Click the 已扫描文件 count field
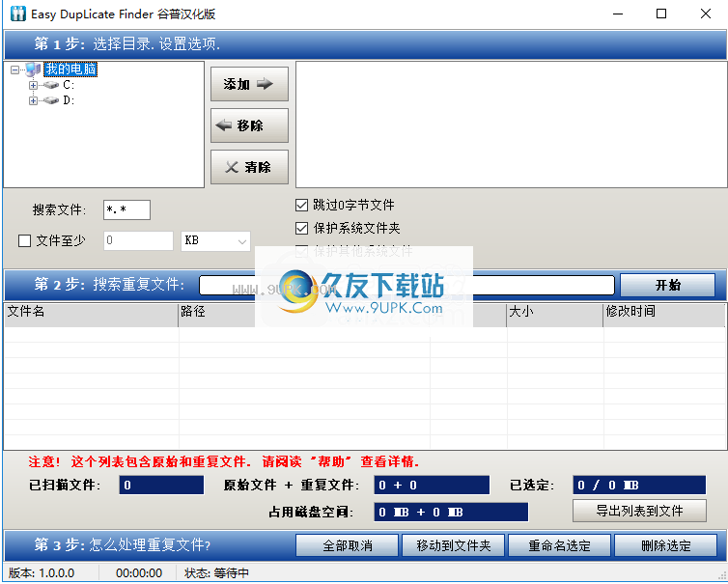 pos(161,486)
